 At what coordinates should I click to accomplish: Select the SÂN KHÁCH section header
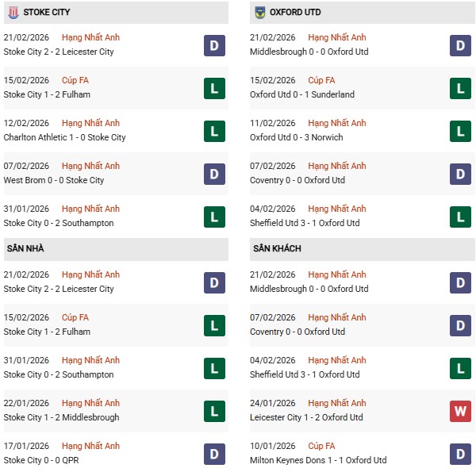click(x=278, y=249)
